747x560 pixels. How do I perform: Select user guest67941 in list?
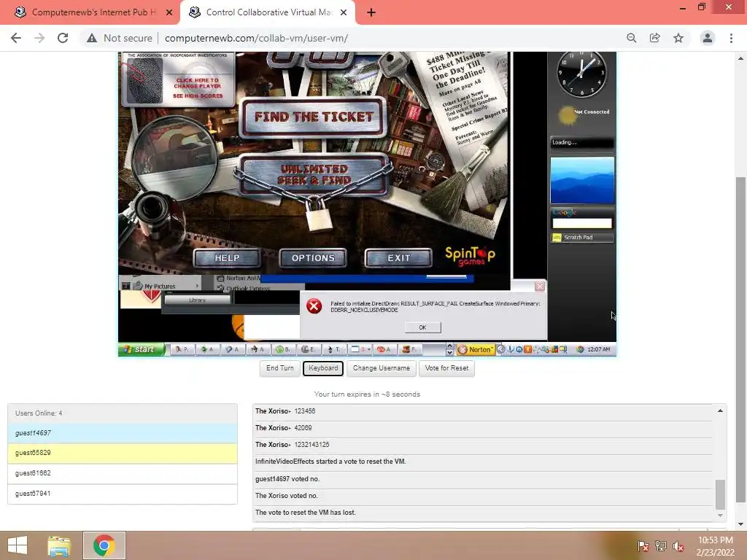pos(123,494)
